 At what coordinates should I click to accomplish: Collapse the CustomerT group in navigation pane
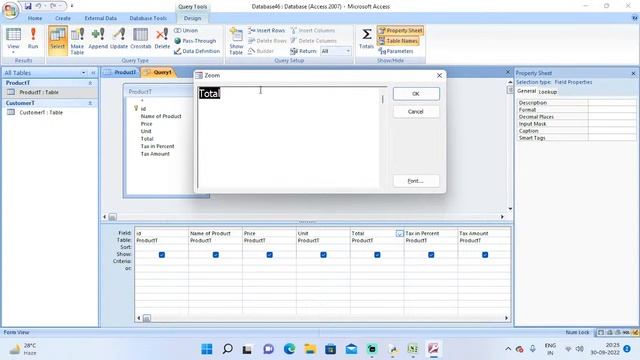coord(90,103)
